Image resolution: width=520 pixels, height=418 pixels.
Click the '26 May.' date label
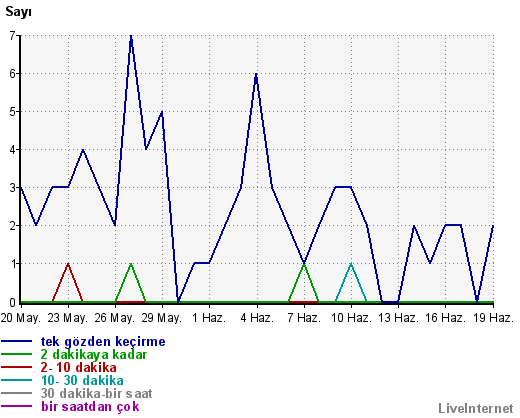[115, 318]
